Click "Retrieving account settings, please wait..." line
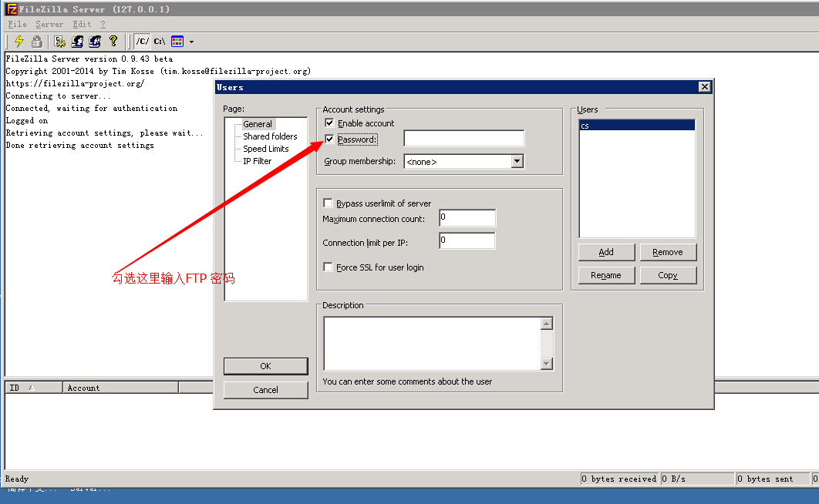 [104, 133]
